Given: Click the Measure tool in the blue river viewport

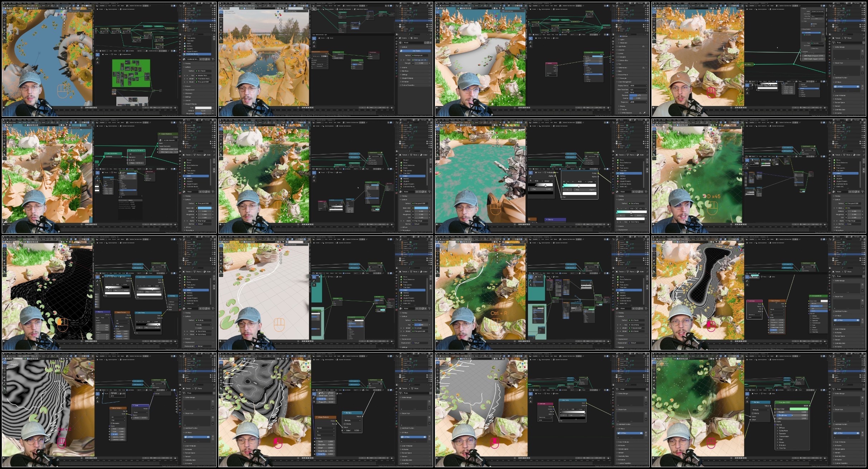Looking at the screenshot, I should pos(4,37).
